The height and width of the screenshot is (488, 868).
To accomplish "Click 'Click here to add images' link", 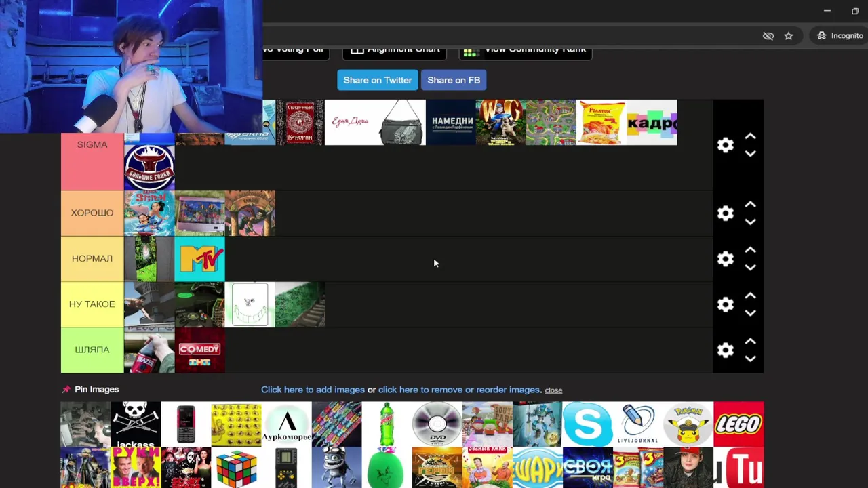I will (313, 390).
